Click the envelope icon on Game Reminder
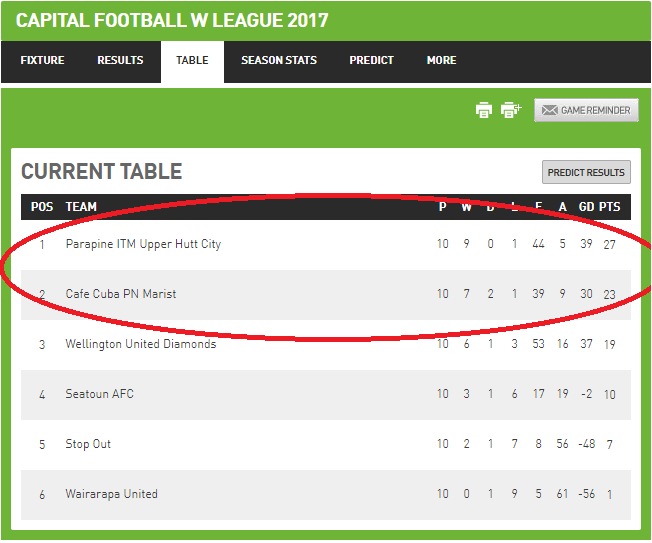The height and width of the screenshot is (543, 652). 549,110
